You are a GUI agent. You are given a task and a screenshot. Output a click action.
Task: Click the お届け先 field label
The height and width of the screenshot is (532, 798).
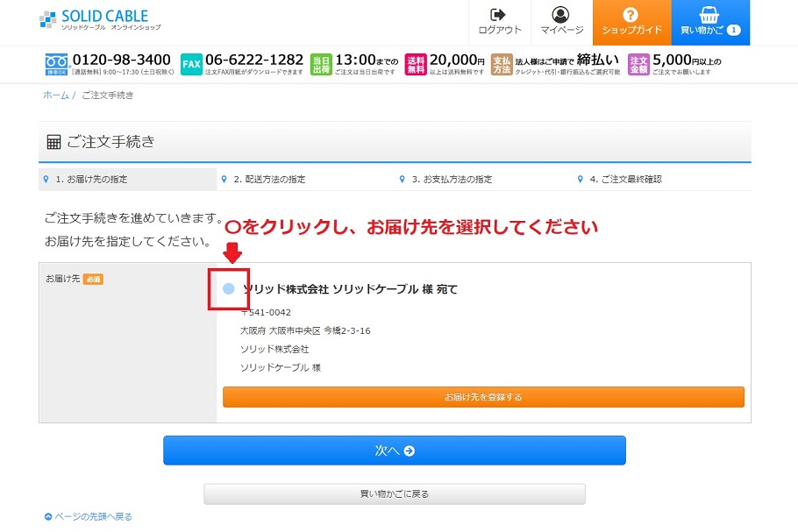click(63, 279)
